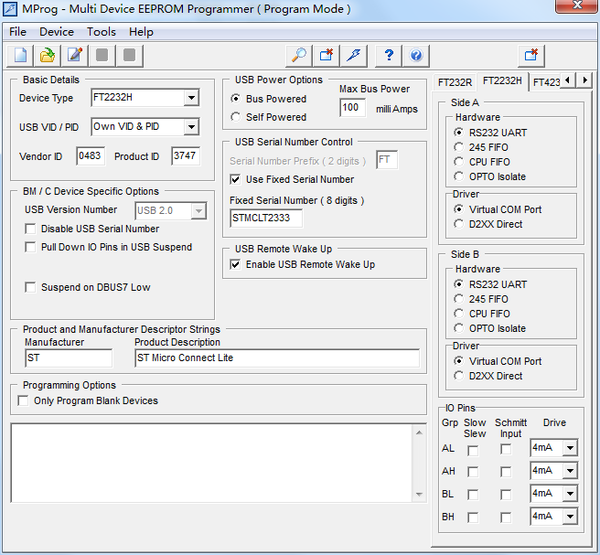This screenshot has height=555, width=600.
Task: Click the Product Description field
Action: tap(277, 358)
